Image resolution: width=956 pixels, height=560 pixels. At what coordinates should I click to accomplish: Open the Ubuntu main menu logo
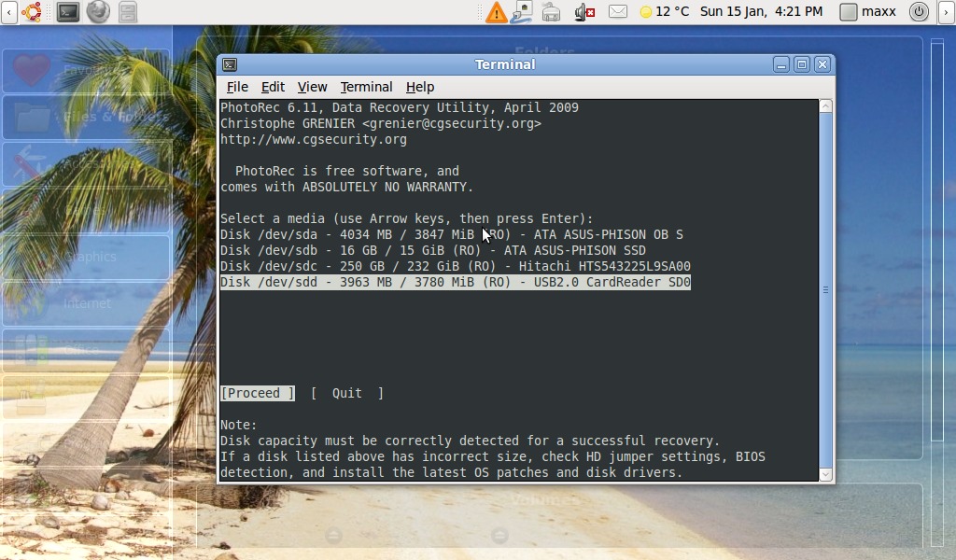point(32,11)
